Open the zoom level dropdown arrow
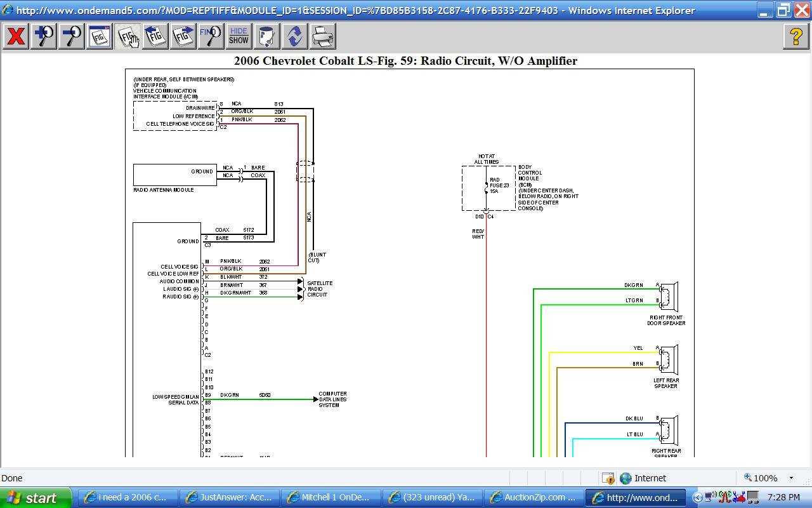 coord(791,478)
